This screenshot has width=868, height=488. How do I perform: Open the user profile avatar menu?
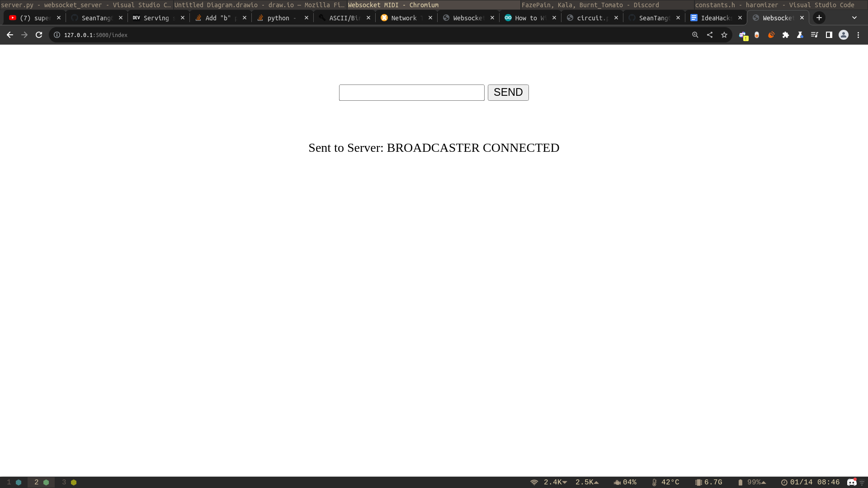844,35
